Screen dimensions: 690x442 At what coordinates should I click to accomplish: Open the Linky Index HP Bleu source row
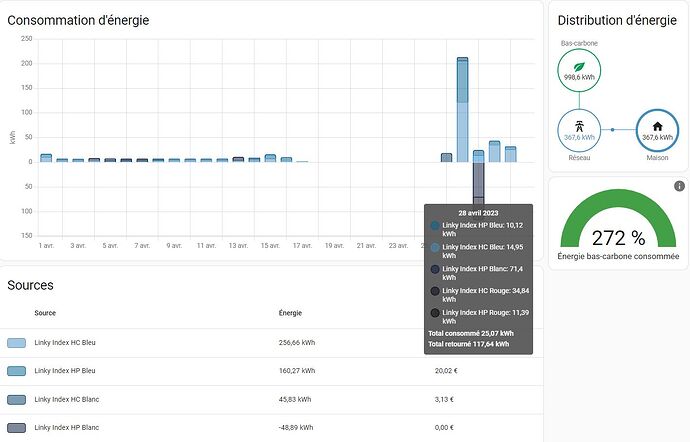(272, 371)
